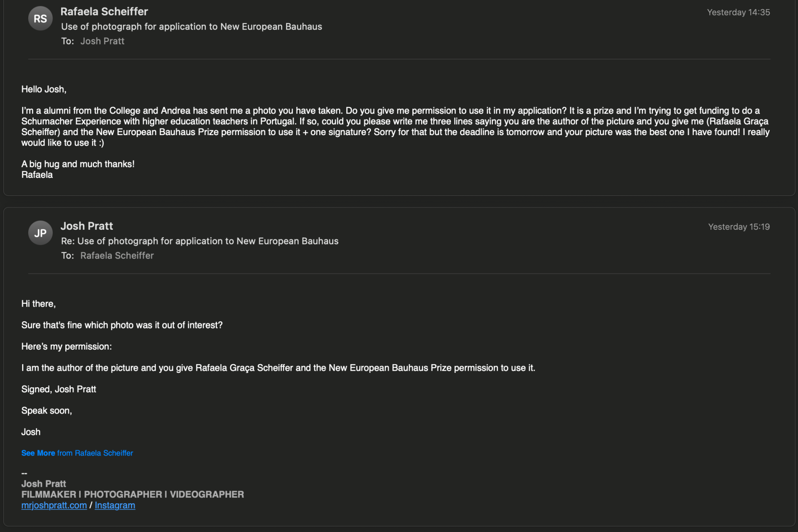Click the Yesterday 14:35 timestamp
This screenshot has height=532, width=798.
tap(738, 12)
